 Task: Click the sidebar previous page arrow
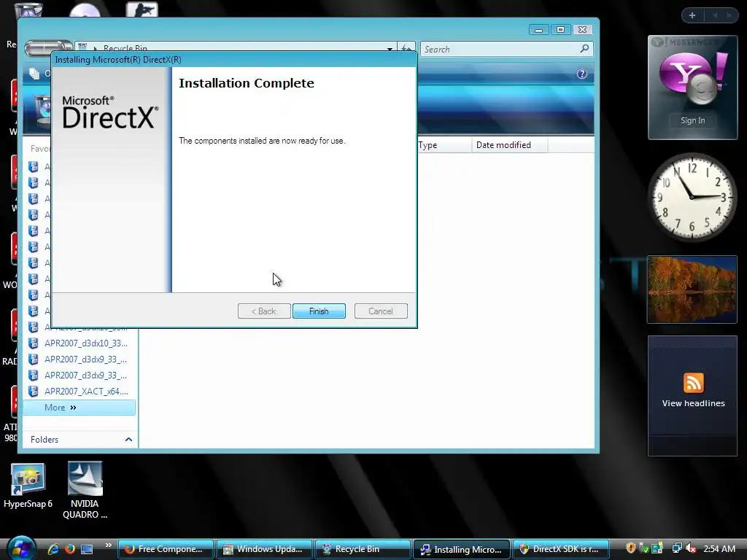pos(715,15)
